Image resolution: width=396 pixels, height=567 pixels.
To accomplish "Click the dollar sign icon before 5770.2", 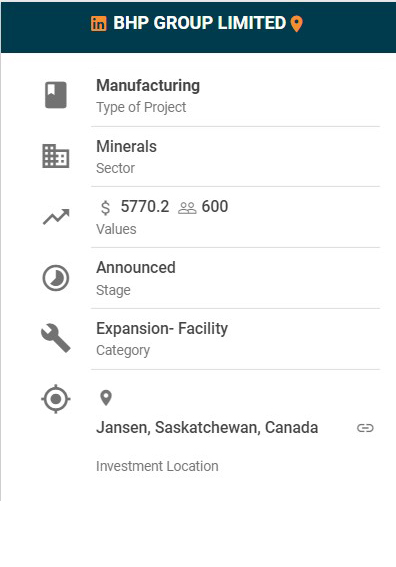I will click(105, 208).
